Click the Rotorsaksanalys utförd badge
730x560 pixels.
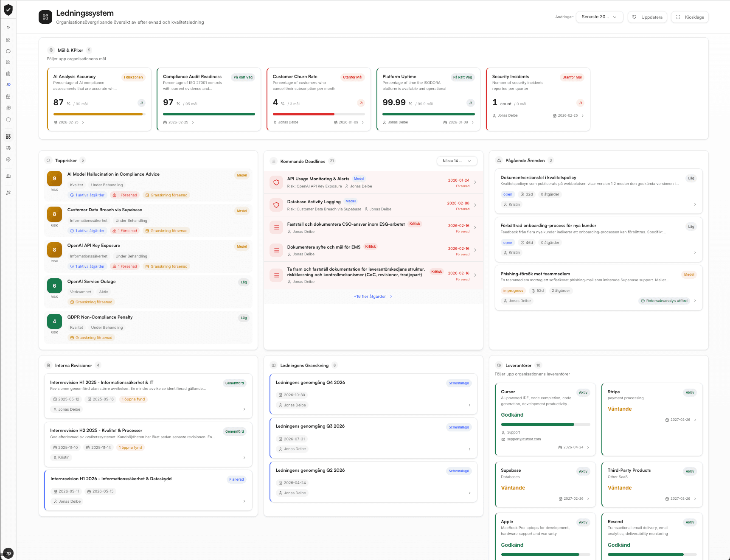(x=664, y=301)
